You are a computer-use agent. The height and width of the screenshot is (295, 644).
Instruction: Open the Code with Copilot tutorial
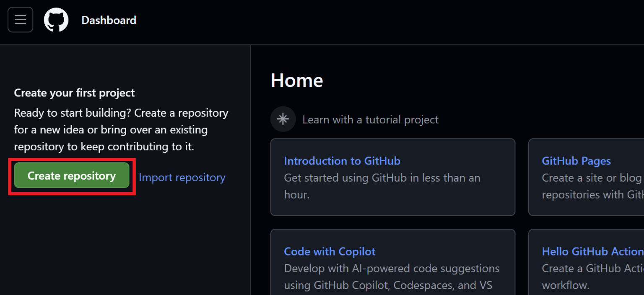click(329, 251)
